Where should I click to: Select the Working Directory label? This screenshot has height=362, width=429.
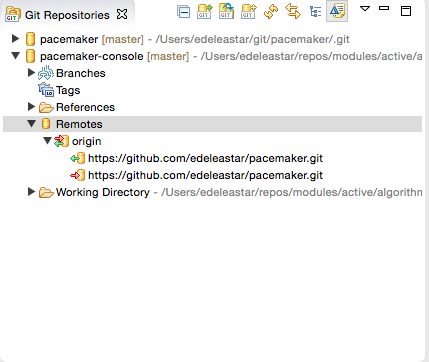103,192
